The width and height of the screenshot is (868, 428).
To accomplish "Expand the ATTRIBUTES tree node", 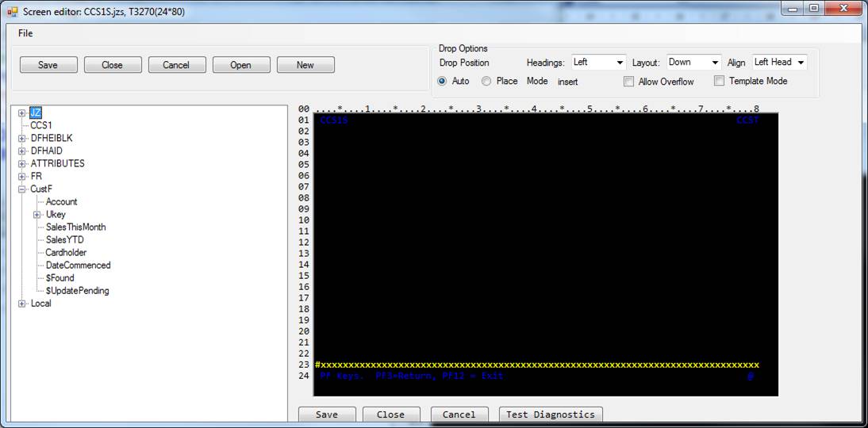I will 21,164.
